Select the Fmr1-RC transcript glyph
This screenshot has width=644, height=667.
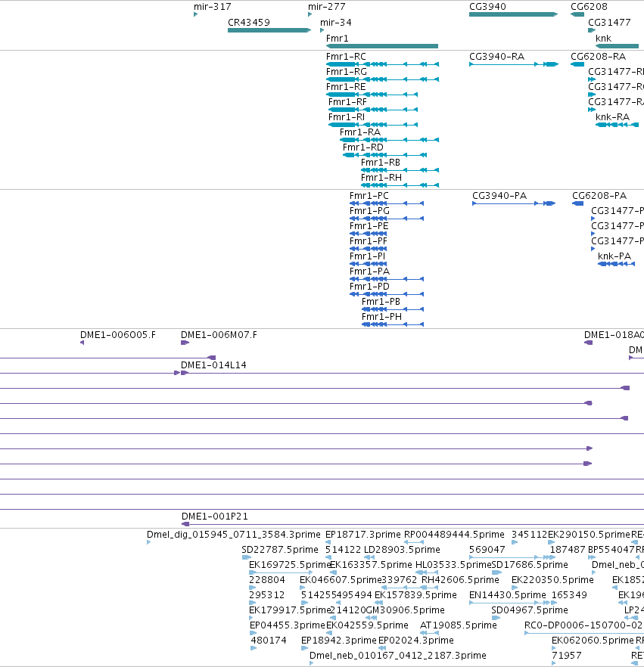coord(382,64)
